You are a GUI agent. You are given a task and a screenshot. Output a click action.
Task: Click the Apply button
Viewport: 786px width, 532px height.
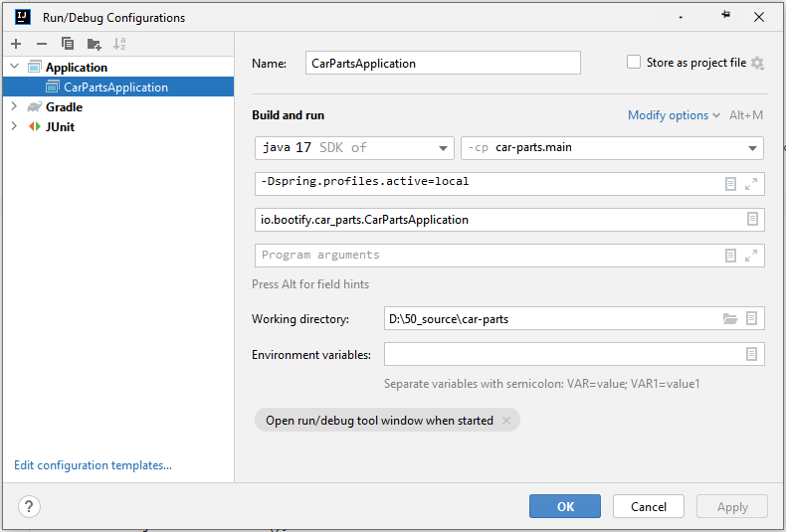point(732,506)
